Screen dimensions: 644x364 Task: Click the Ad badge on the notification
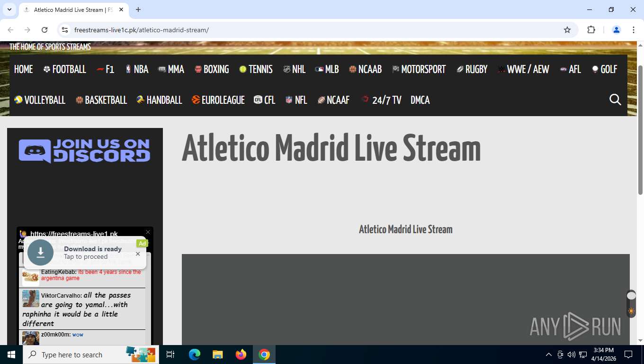pos(142,243)
